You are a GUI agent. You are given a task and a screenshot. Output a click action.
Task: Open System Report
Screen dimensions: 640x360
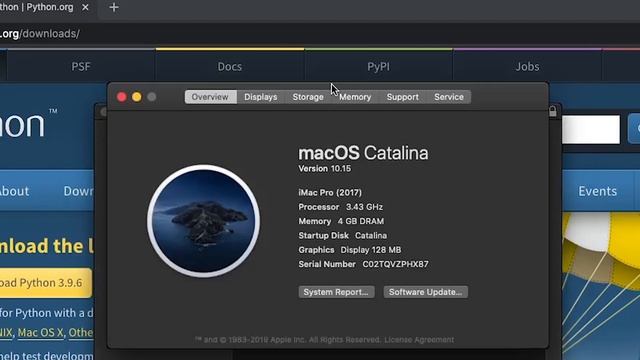pyautogui.click(x=336, y=292)
